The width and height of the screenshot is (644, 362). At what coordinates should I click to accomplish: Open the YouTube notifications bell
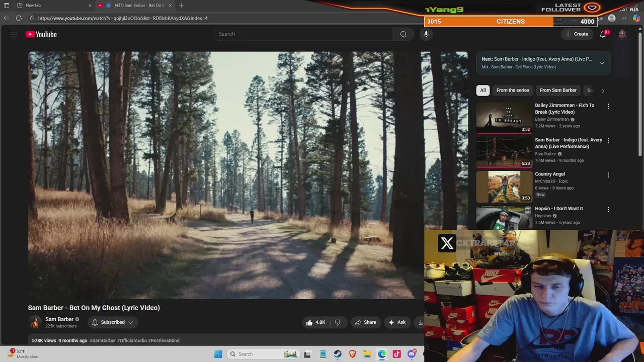603,34
